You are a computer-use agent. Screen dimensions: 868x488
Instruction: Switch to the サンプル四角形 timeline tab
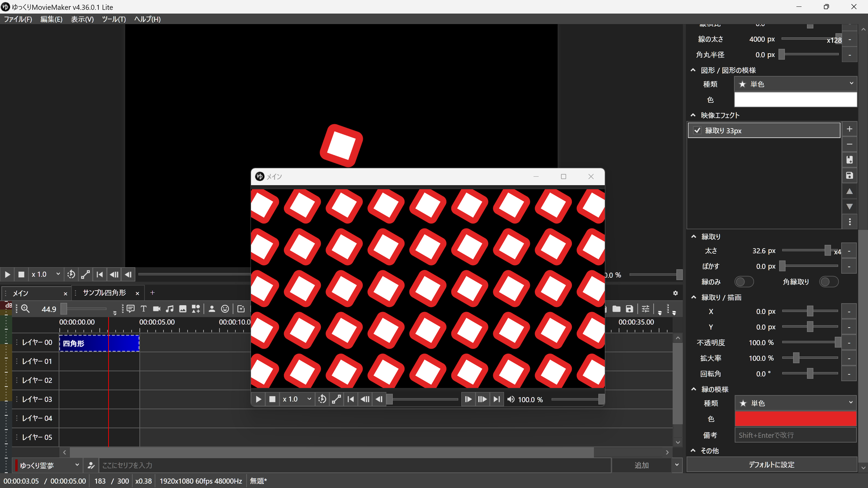(104, 293)
